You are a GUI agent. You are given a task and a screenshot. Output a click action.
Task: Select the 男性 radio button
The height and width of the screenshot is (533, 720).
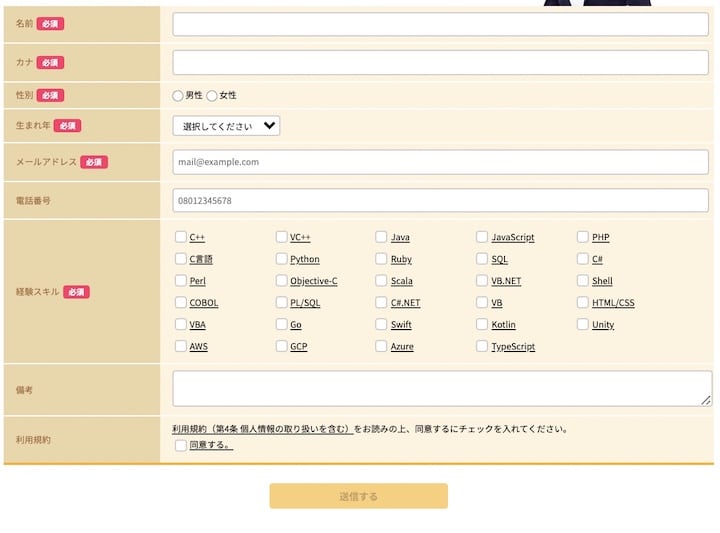(x=178, y=96)
